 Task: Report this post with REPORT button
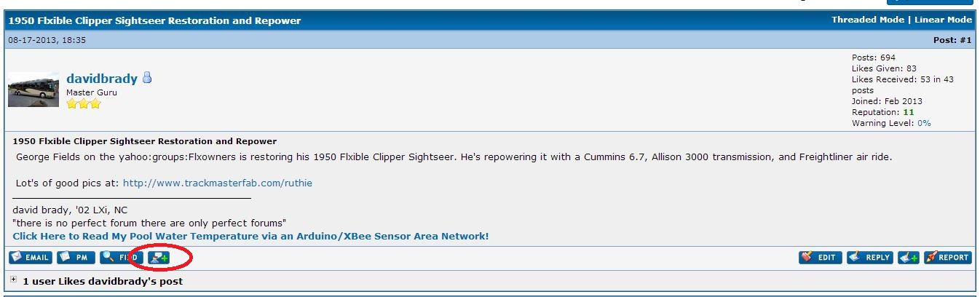(x=947, y=257)
